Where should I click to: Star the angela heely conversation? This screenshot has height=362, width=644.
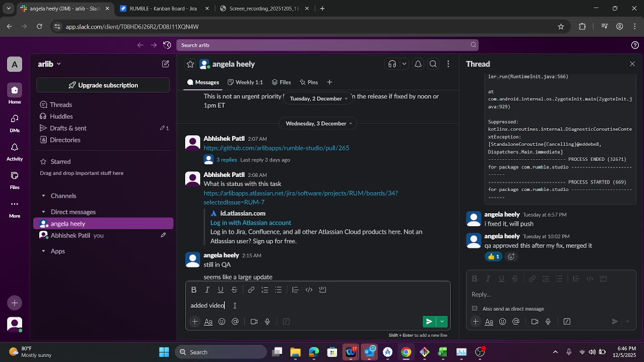coord(190,64)
